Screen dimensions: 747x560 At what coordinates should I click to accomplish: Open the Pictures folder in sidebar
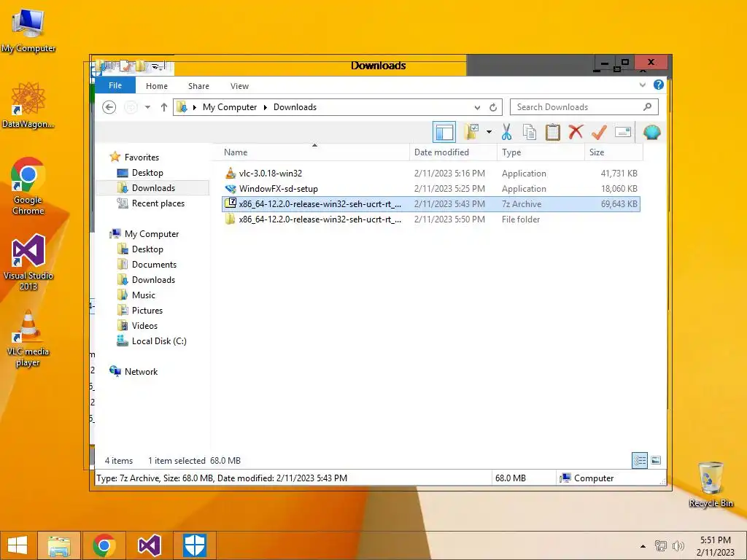pyautogui.click(x=147, y=310)
